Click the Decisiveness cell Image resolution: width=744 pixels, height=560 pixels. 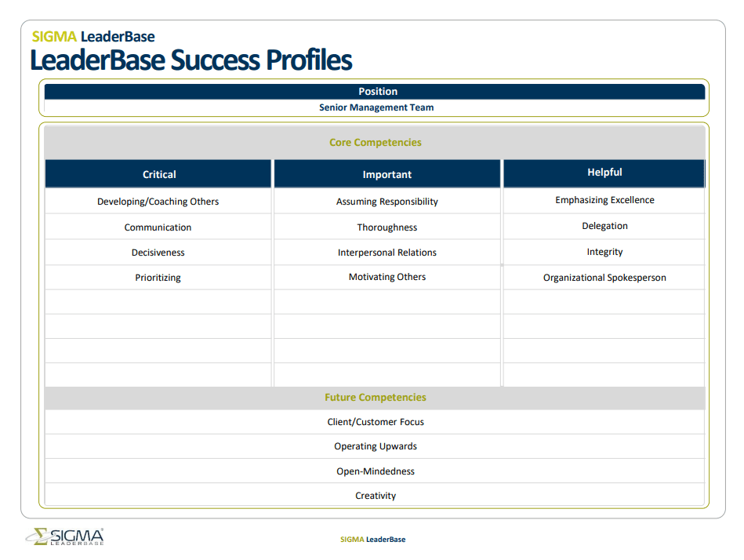(x=158, y=253)
